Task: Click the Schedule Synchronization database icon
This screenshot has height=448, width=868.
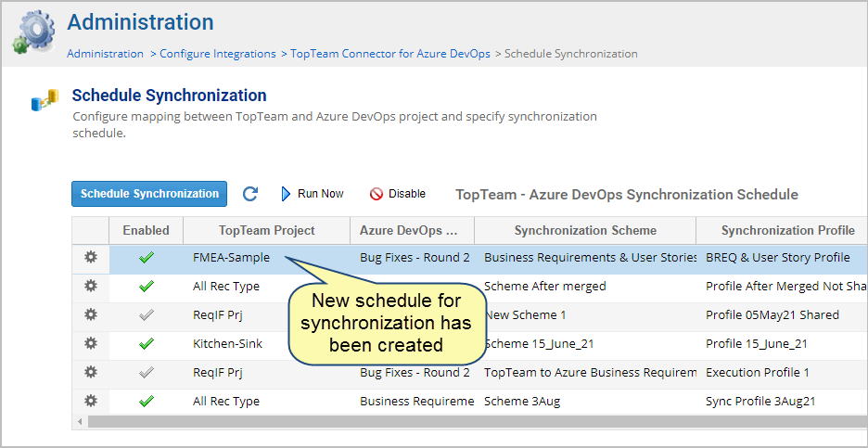Action: coord(45,99)
